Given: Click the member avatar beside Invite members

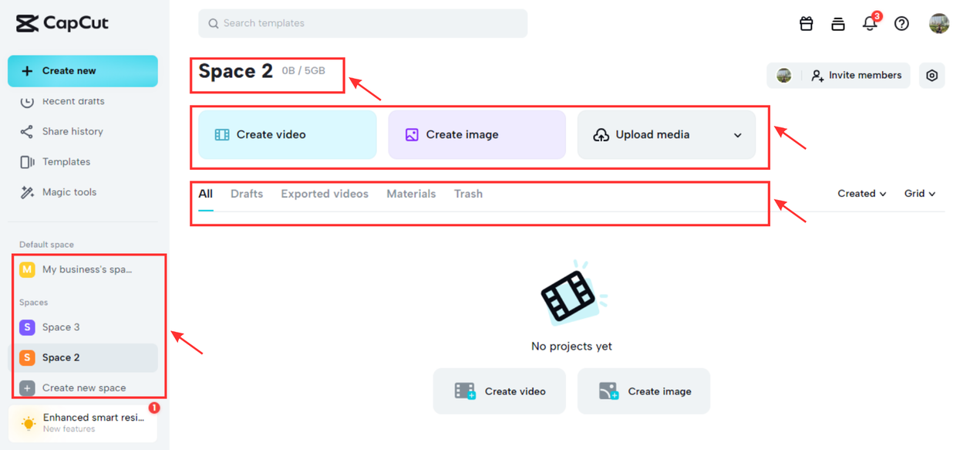Looking at the screenshot, I should (784, 75).
